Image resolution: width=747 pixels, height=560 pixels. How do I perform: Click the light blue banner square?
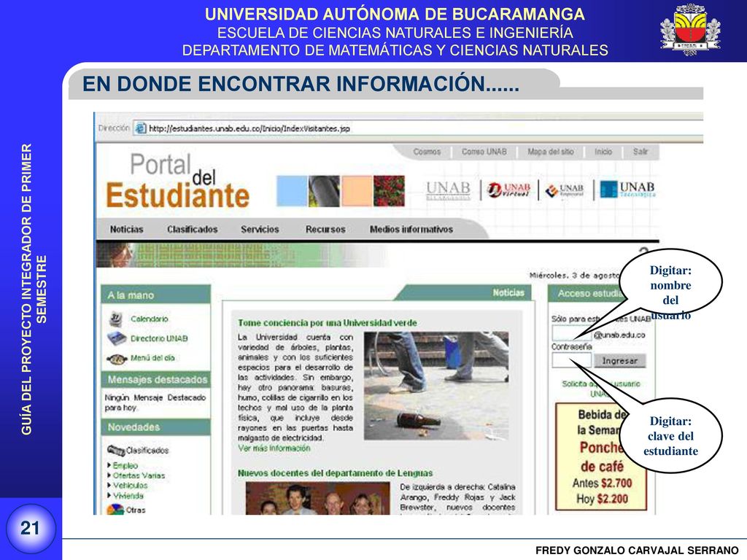292,191
